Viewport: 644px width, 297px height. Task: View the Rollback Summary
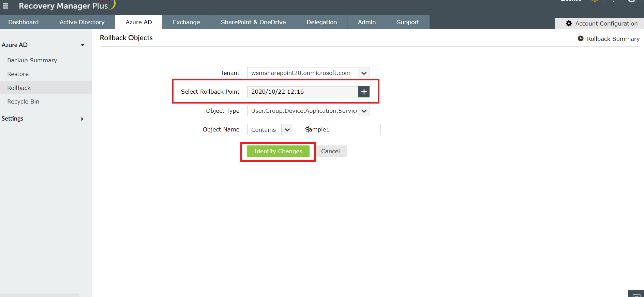[x=609, y=39]
